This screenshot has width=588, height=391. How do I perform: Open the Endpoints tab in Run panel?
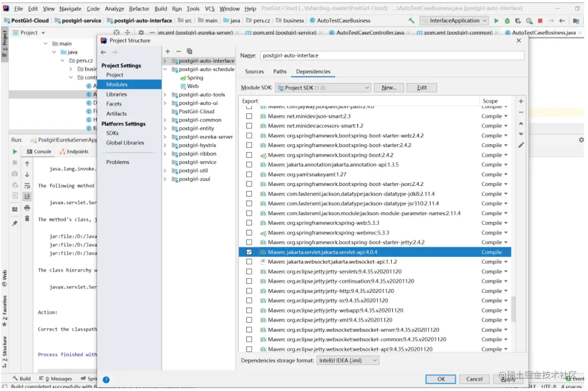pyautogui.click(x=74, y=152)
